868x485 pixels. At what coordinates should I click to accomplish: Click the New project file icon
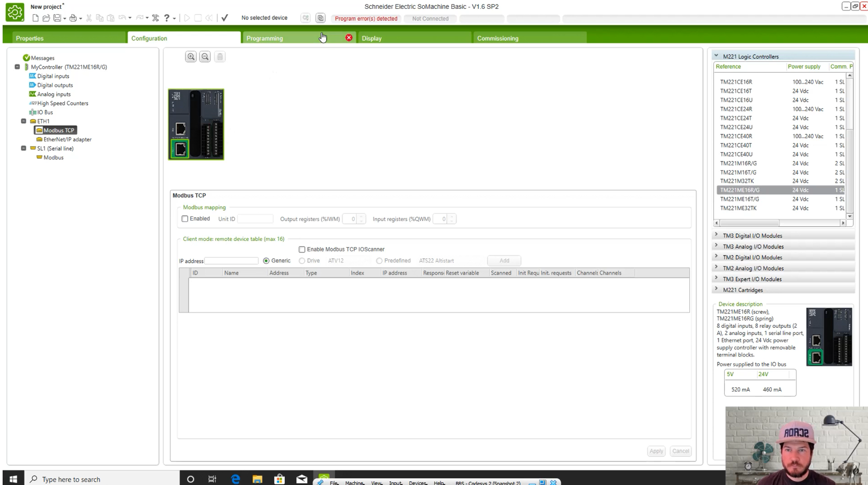coord(36,18)
